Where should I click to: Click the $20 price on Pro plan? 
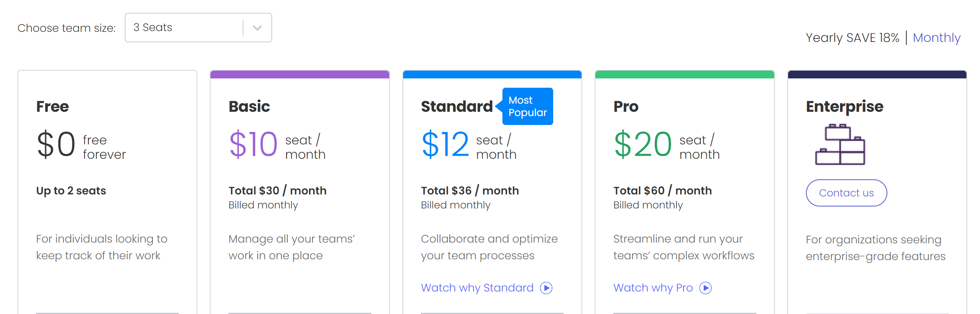643,145
